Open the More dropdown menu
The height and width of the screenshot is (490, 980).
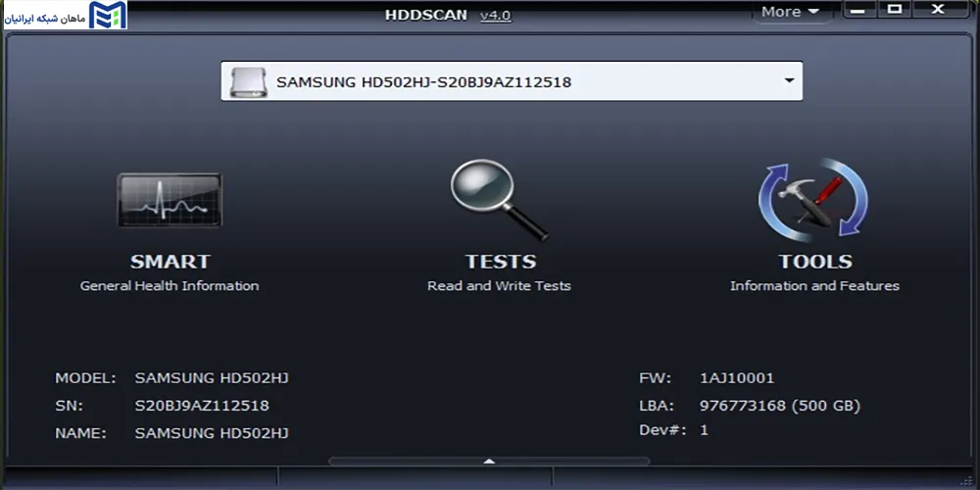click(790, 11)
